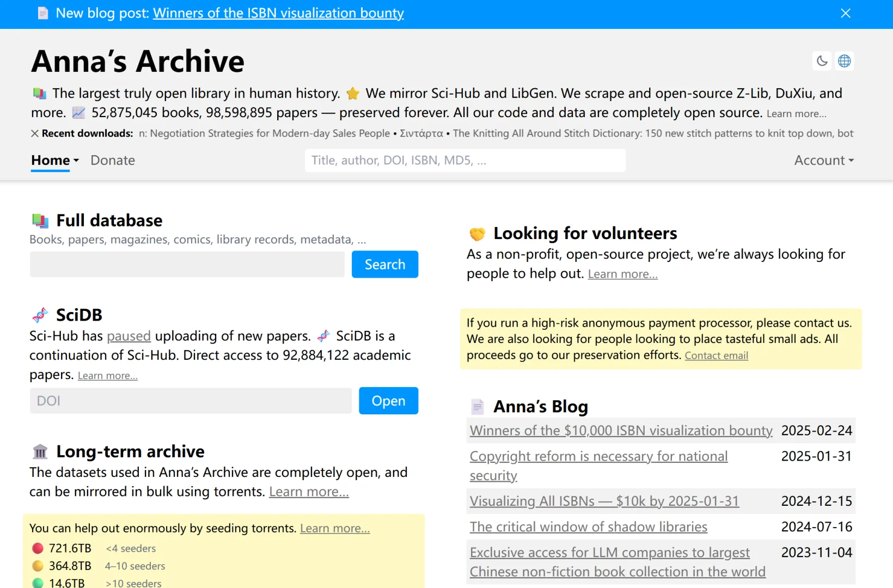Open the Home dropdown menu
Image resolution: width=893 pixels, height=588 pixels.
tap(55, 160)
